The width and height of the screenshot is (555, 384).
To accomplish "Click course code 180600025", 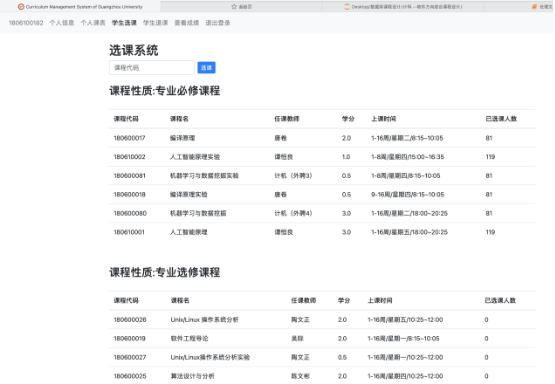I will click(130, 376).
